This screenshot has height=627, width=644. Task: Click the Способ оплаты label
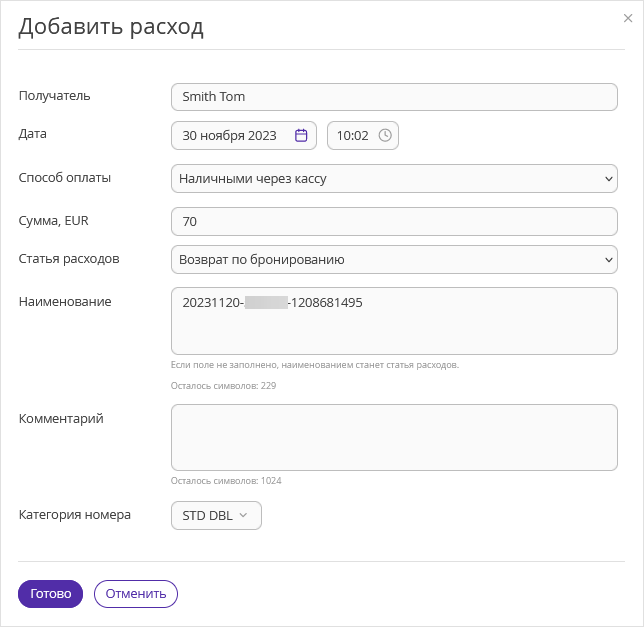[65, 178]
